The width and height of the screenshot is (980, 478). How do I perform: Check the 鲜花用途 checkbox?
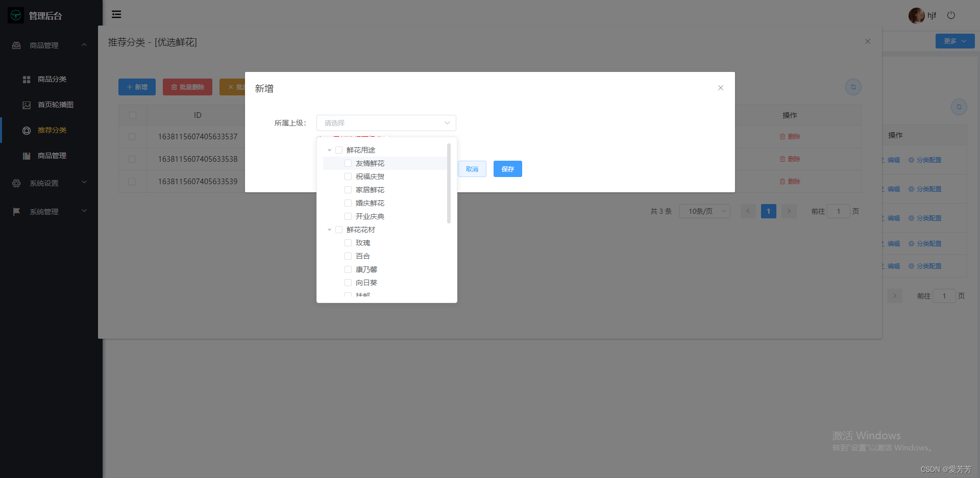point(339,150)
